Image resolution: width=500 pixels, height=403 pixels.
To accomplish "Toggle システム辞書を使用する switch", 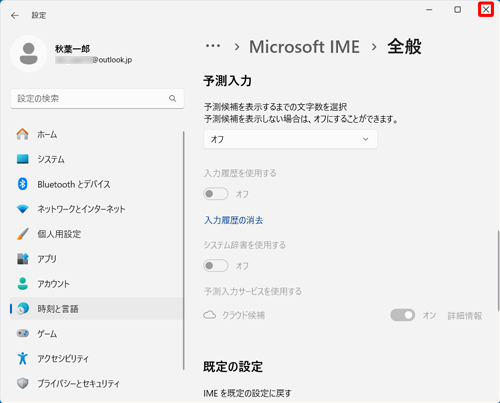I will tap(216, 266).
